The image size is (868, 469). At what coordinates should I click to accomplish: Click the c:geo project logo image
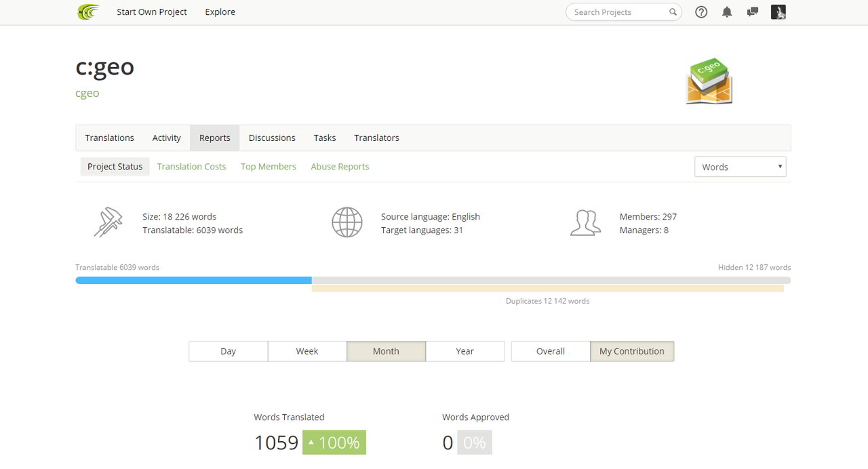[709, 81]
